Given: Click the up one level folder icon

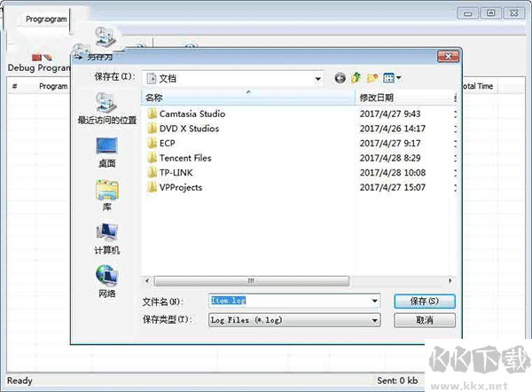Looking at the screenshot, I should (356, 78).
